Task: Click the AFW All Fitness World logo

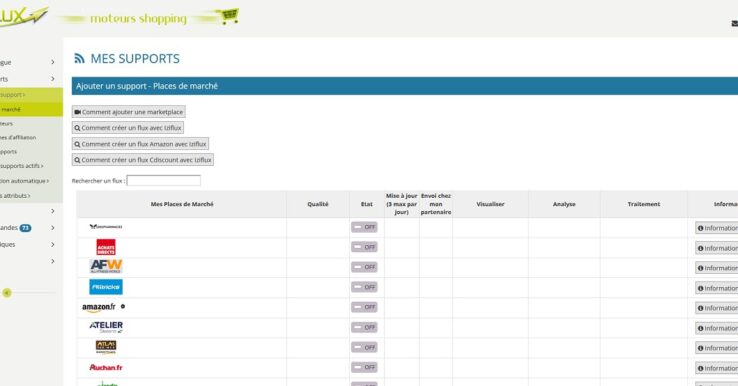Action: 106,266
